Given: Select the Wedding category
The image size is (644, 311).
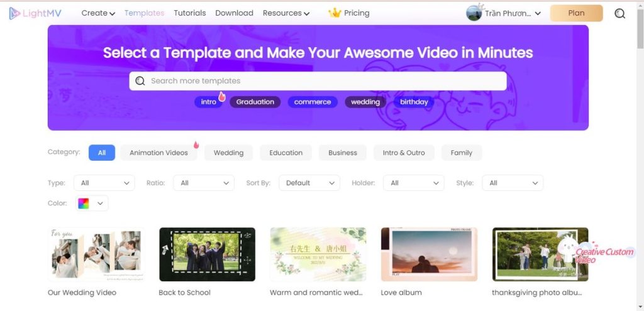Looking at the screenshot, I should (228, 153).
